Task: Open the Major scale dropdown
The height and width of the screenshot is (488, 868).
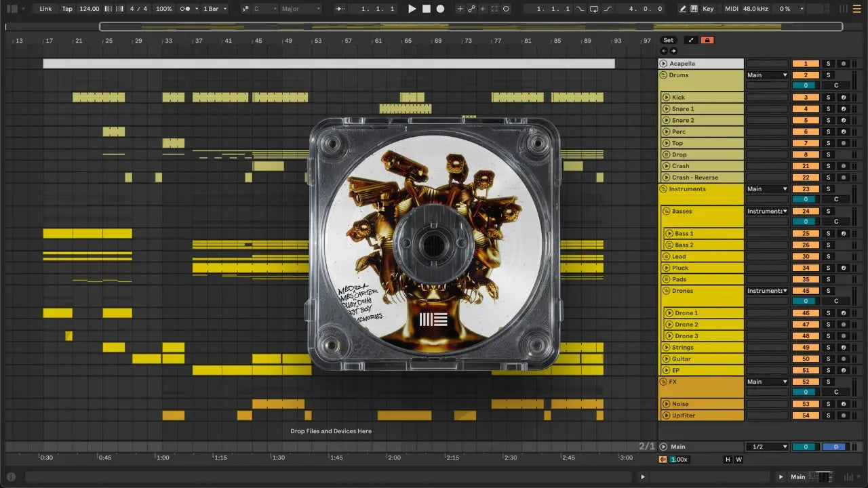Action: [300, 9]
